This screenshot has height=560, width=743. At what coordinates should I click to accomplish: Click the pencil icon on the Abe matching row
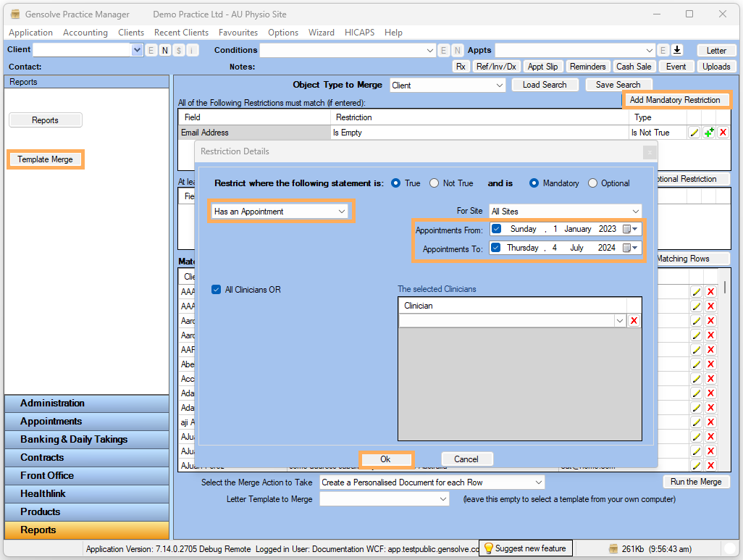pos(696,364)
